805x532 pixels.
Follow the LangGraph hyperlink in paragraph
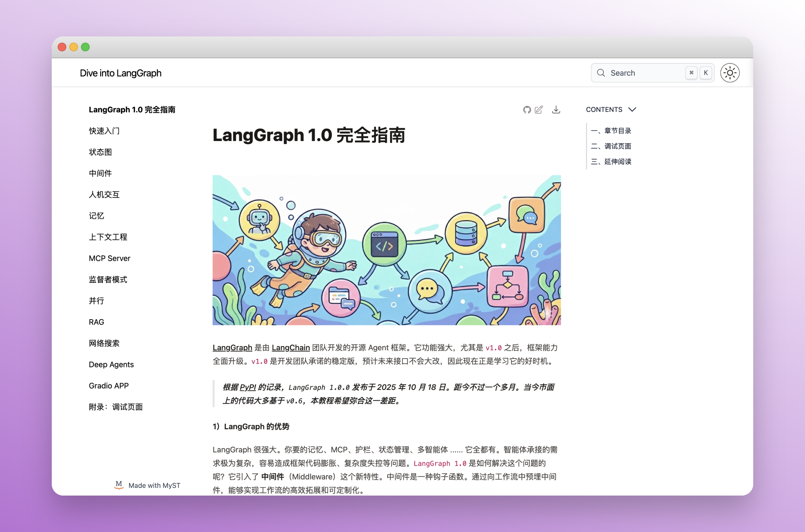[x=232, y=348]
